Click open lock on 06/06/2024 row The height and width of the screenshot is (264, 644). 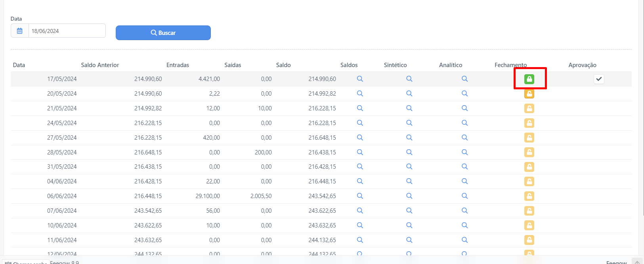point(529,196)
